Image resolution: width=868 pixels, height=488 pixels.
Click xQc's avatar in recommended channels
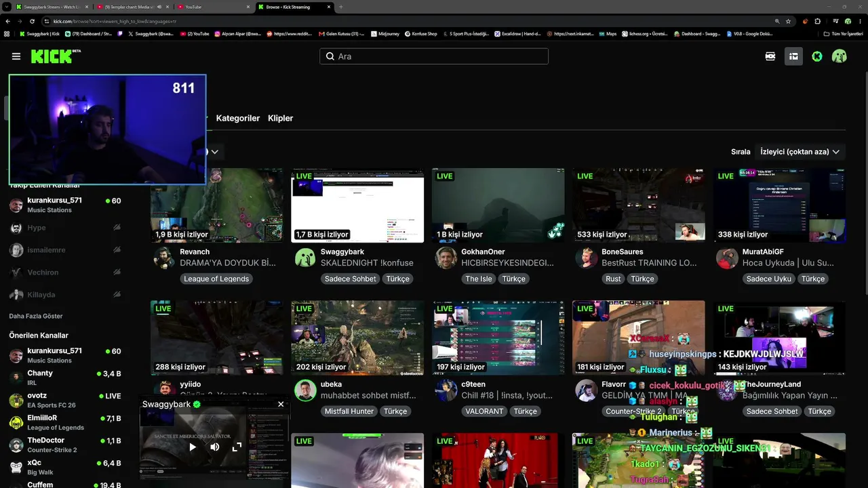click(x=16, y=467)
